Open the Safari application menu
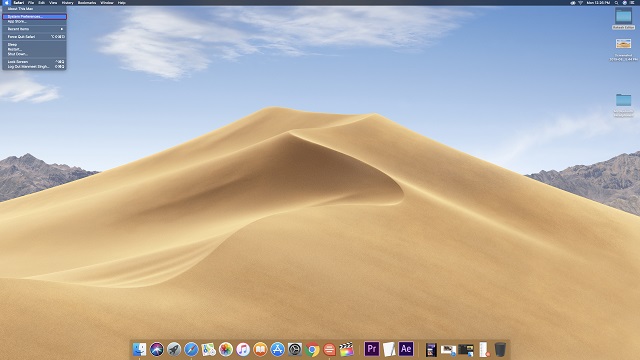The width and height of the screenshot is (640, 360). [19, 2]
